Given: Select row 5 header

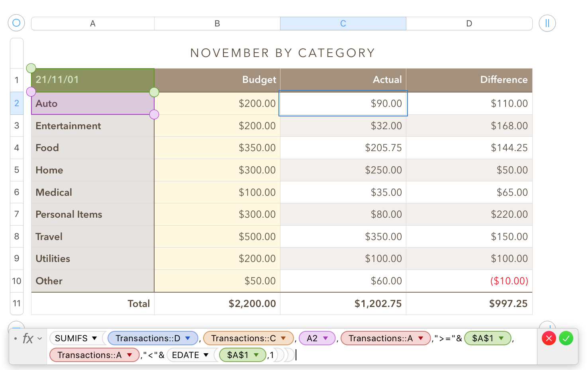Looking at the screenshot, I should [x=17, y=170].
